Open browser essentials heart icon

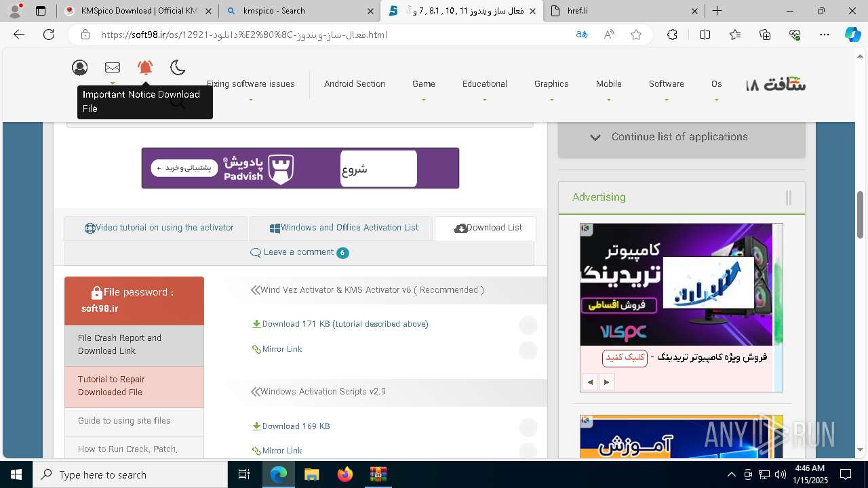[x=795, y=35]
